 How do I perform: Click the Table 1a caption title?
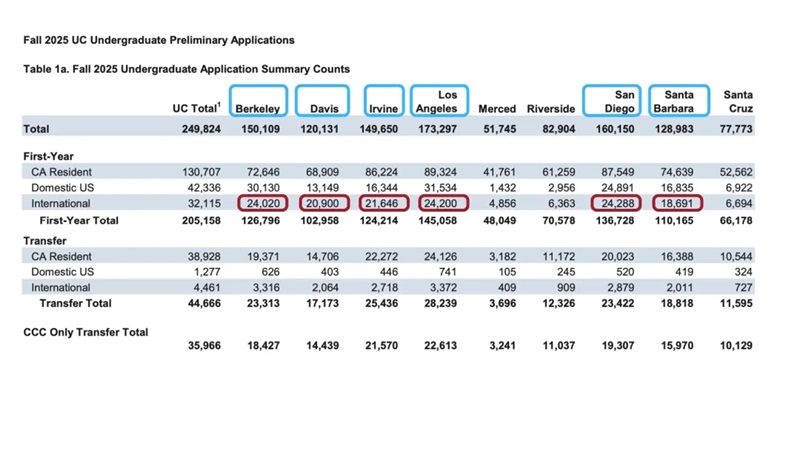(186, 70)
